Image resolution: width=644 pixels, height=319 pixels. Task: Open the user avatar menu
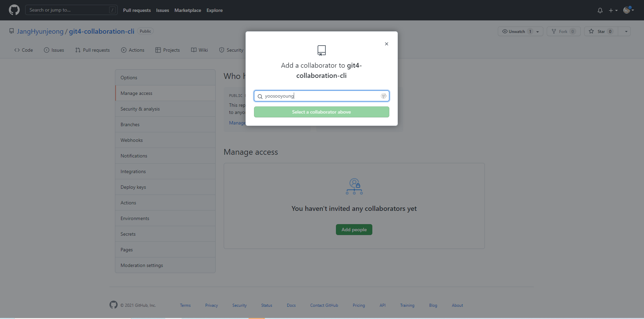click(628, 10)
